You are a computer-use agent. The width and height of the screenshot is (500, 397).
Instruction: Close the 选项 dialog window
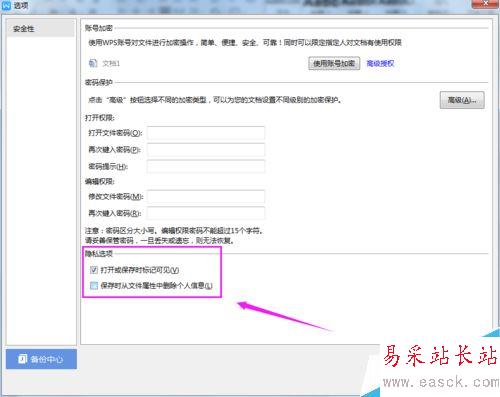coord(485,3)
